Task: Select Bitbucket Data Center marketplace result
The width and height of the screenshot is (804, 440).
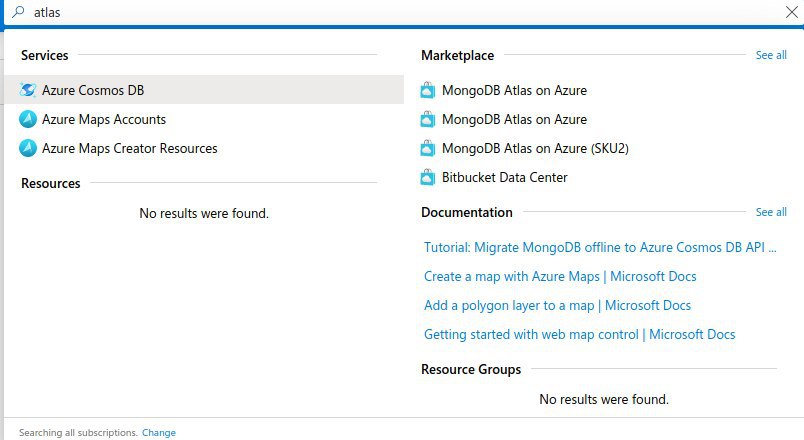Action: pos(505,177)
